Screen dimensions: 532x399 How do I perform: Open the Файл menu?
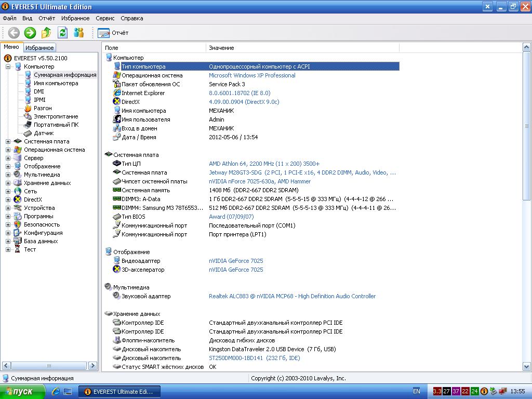point(9,18)
